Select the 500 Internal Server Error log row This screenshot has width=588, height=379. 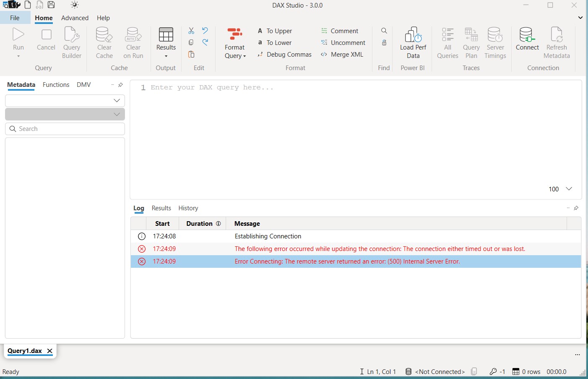click(x=347, y=261)
